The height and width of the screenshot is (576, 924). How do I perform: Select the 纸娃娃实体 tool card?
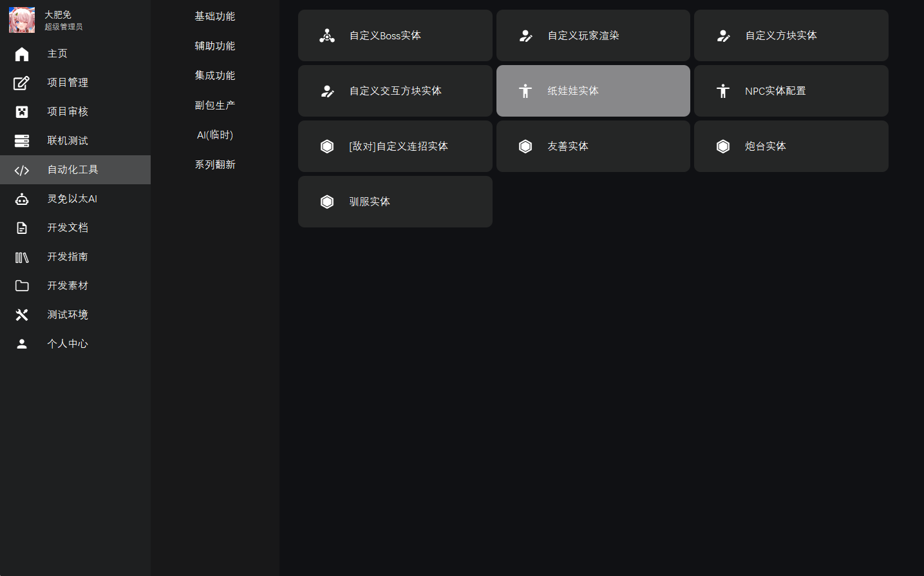tap(592, 91)
